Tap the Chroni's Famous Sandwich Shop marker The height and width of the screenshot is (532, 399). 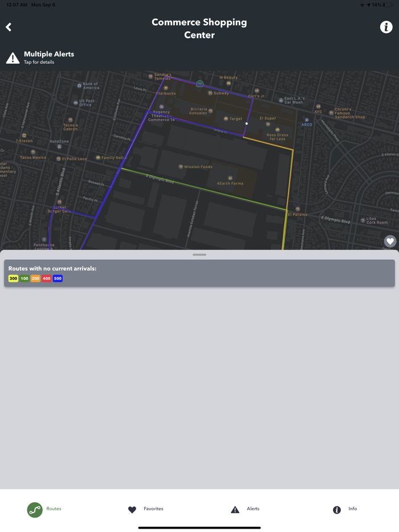tap(331, 113)
